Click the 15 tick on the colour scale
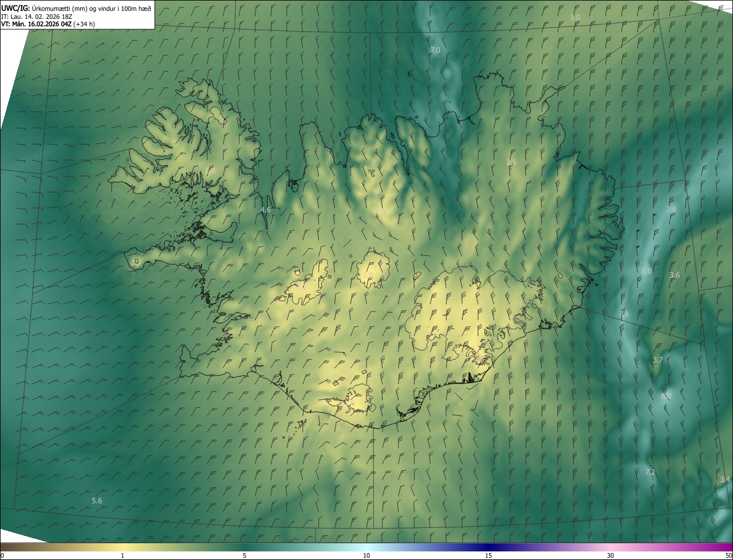The width and height of the screenshot is (733, 560). [488, 556]
